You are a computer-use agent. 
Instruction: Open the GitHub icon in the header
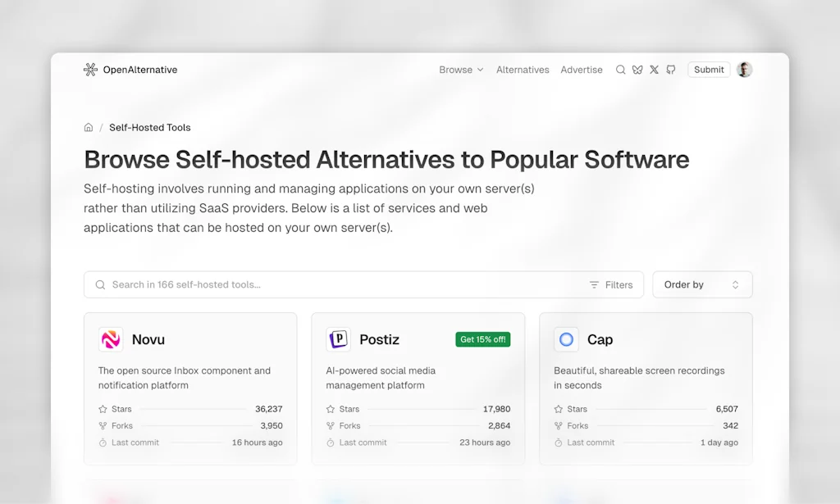tap(670, 70)
